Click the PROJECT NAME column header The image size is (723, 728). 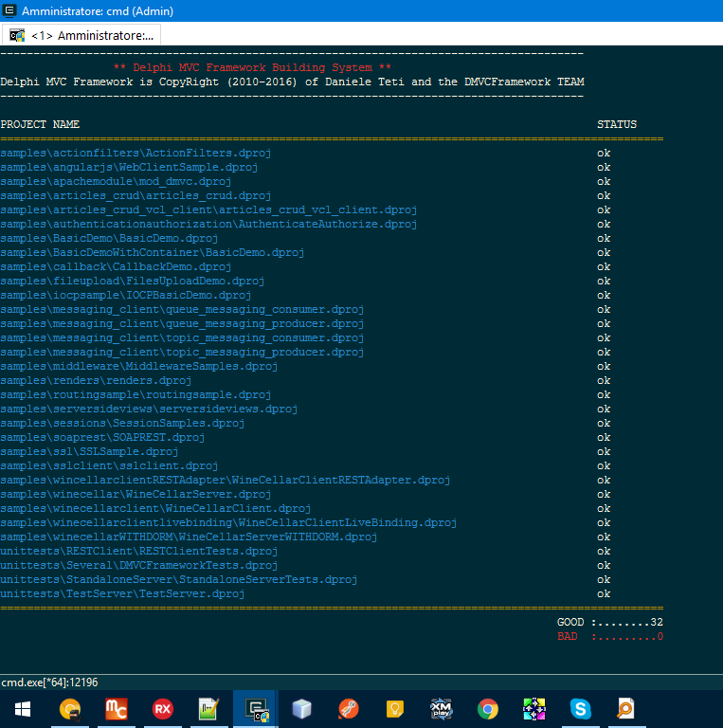pyautogui.click(x=40, y=124)
